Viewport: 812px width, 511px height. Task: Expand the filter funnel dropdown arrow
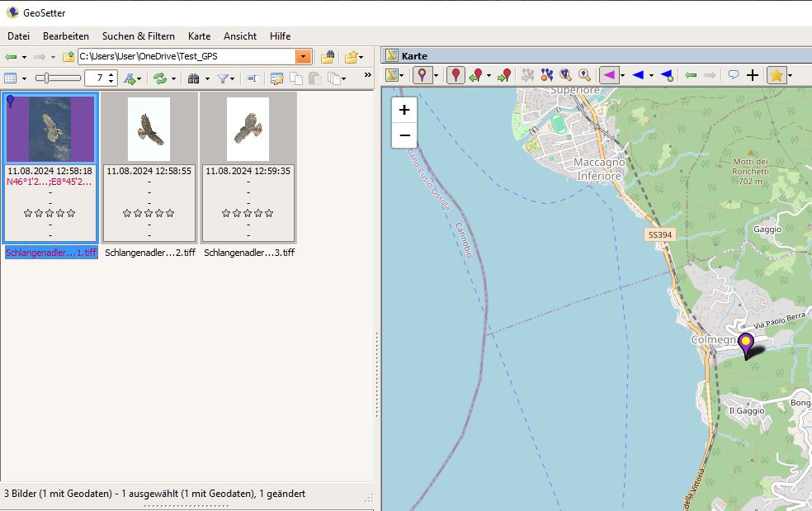234,78
